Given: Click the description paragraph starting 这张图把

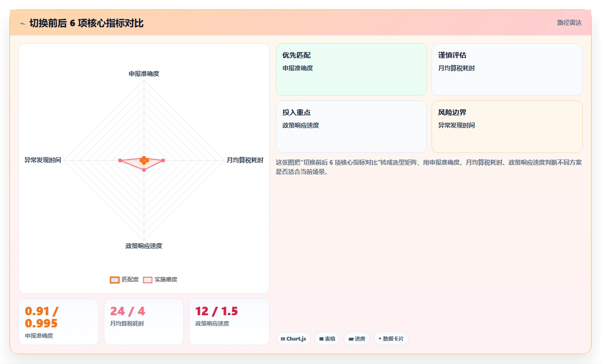Looking at the screenshot, I should click(x=429, y=167).
